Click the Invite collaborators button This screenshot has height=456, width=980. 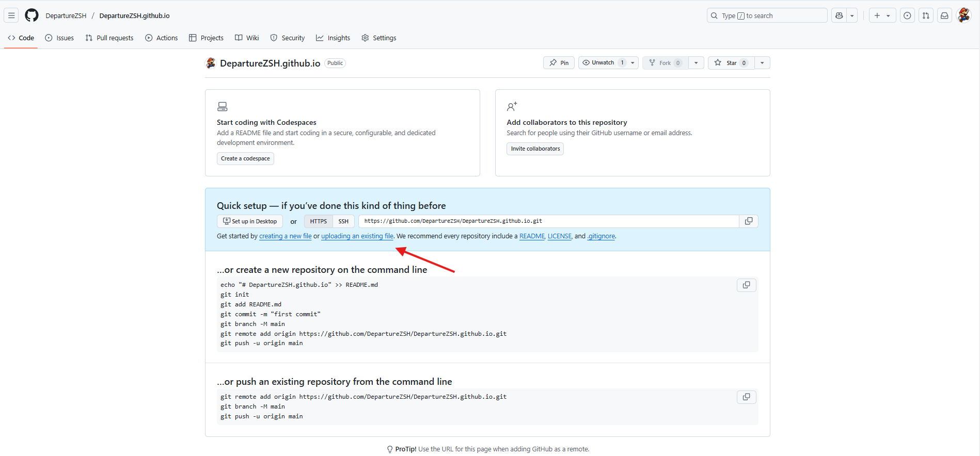pyautogui.click(x=535, y=149)
